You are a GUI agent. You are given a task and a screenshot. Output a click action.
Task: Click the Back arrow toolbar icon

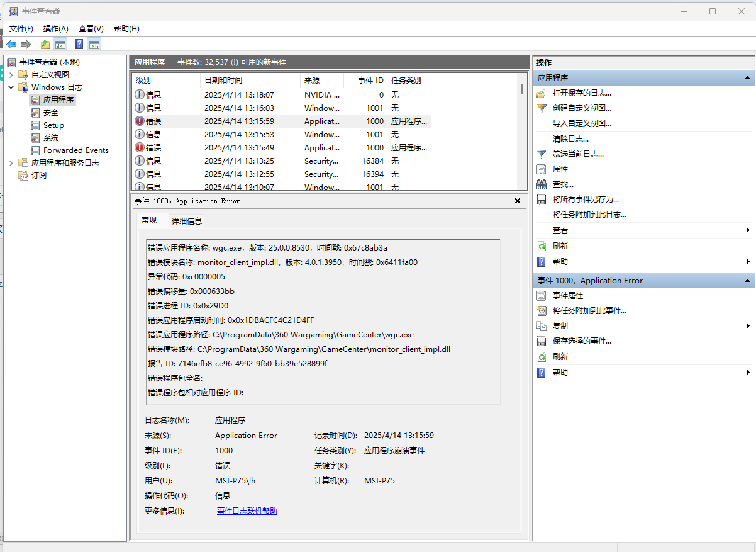pos(11,44)
